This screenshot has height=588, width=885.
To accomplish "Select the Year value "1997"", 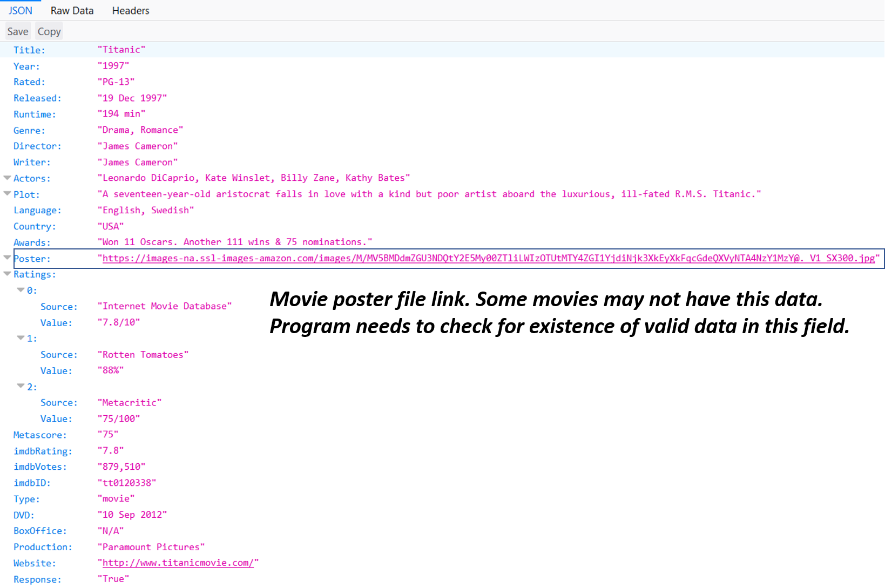I will tap(113, 66).
